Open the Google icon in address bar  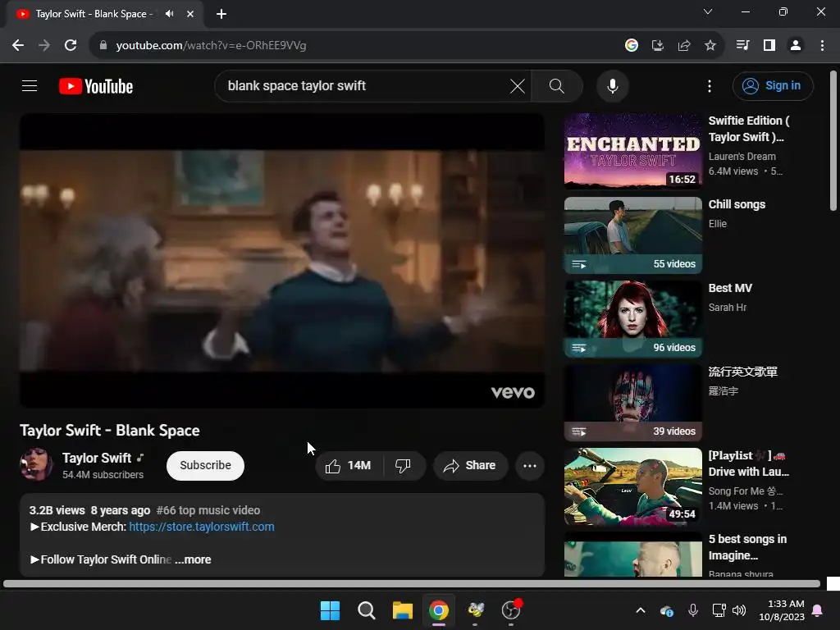coord(632,46)
